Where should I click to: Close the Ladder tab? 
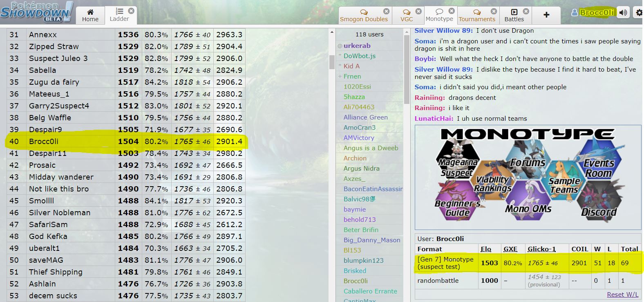[x=131, y=11]
